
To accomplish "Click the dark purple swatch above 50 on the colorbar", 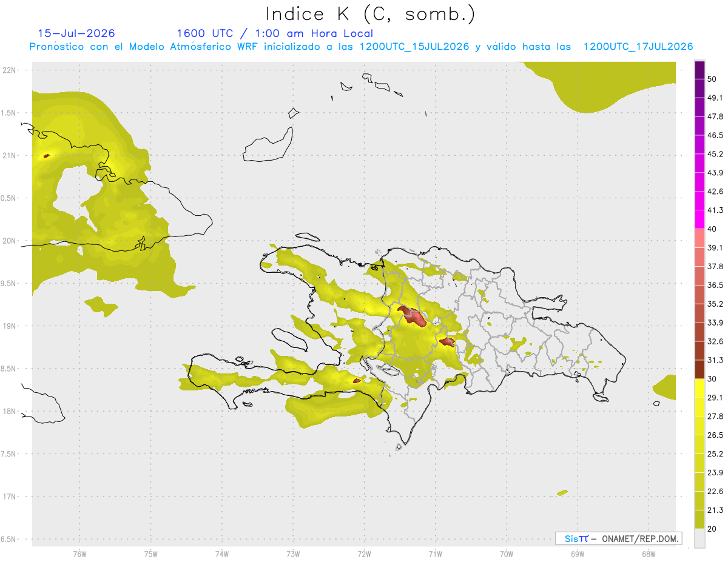I will pos(699,70).
